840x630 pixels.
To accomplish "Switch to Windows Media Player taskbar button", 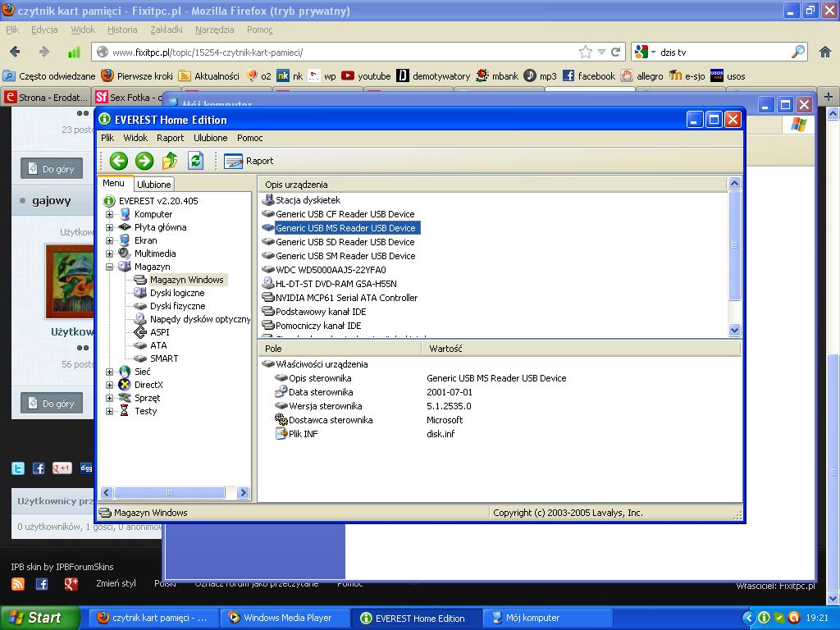I will point(285,618).
